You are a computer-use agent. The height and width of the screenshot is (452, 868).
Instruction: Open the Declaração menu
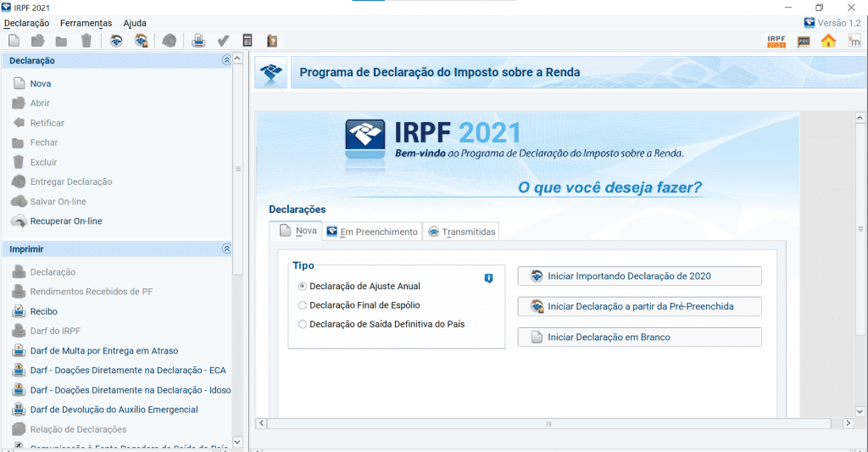pyautogui.click(x=26, y=23)
